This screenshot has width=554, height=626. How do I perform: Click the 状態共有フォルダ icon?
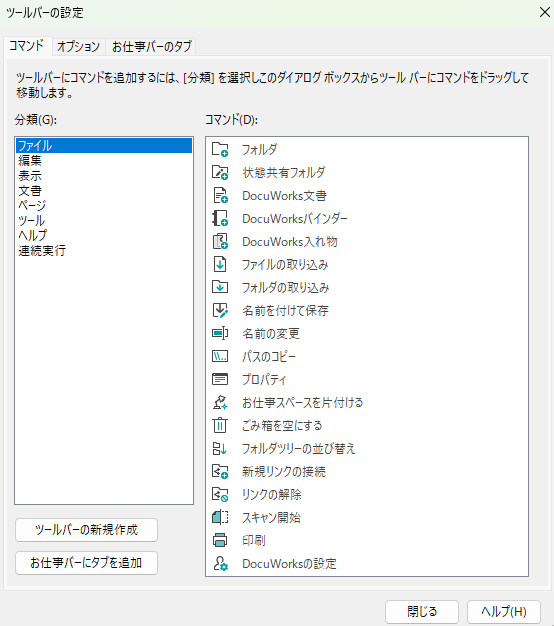coord(220,172)
